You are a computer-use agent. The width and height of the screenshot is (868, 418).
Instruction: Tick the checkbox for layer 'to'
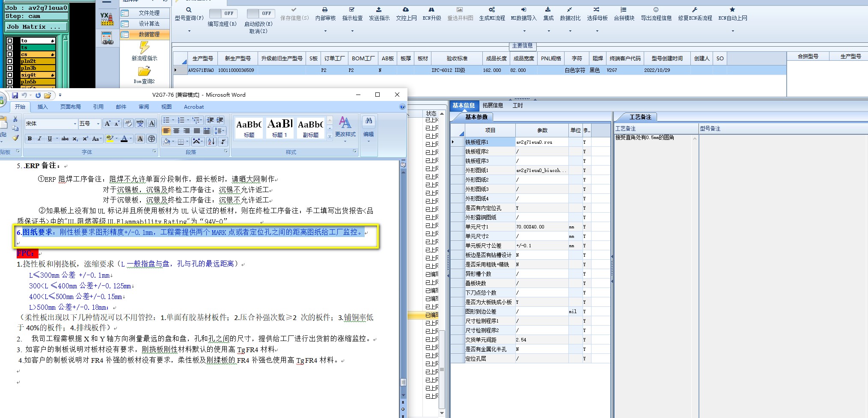tap(10, 41)
